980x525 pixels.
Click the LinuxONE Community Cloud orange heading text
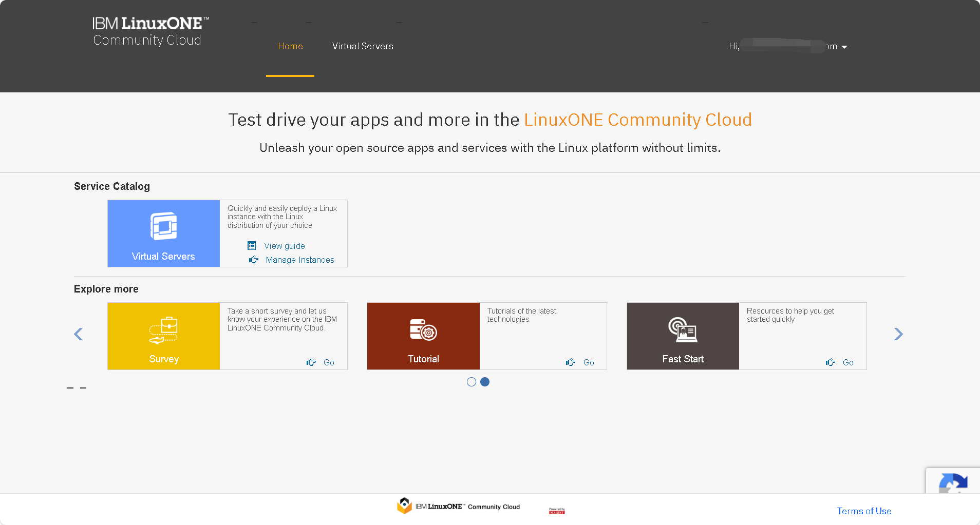(638, 120)
